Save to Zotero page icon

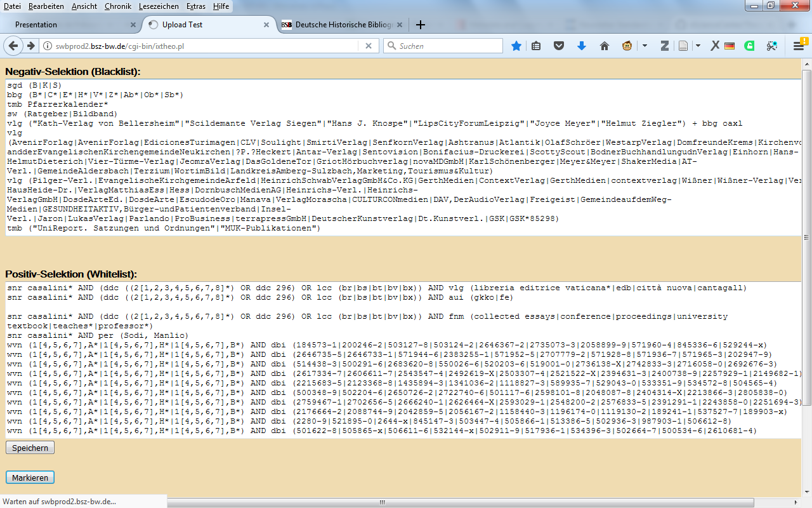683,46
